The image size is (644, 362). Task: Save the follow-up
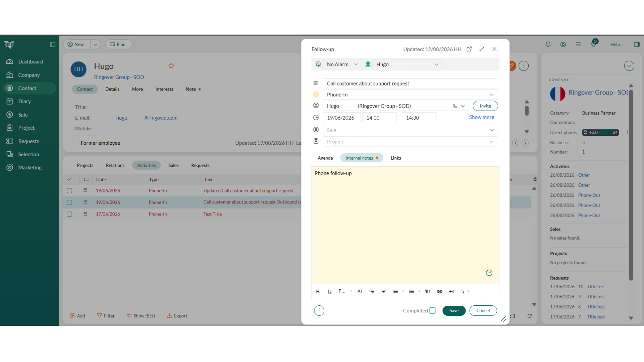[x=454, y=311]
